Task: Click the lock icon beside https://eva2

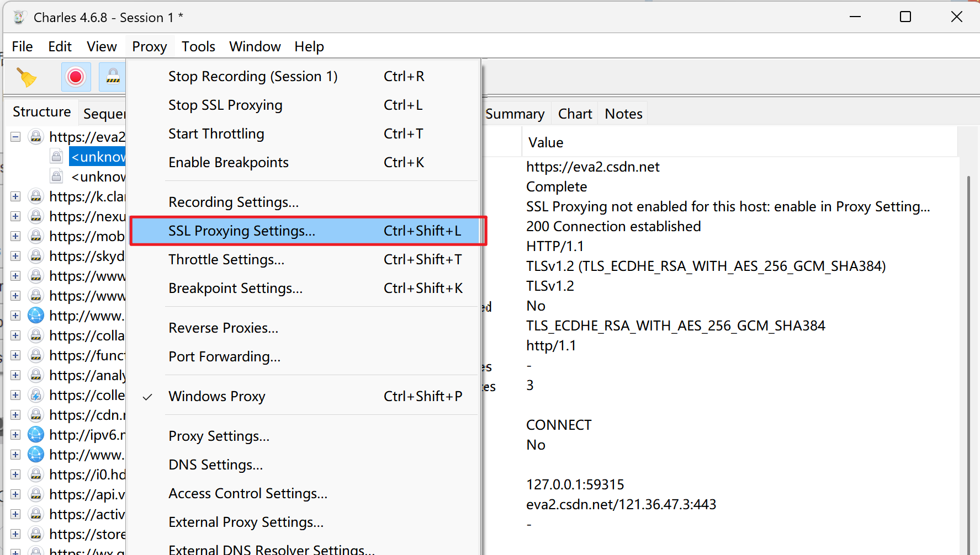Action: pos(36,136)
